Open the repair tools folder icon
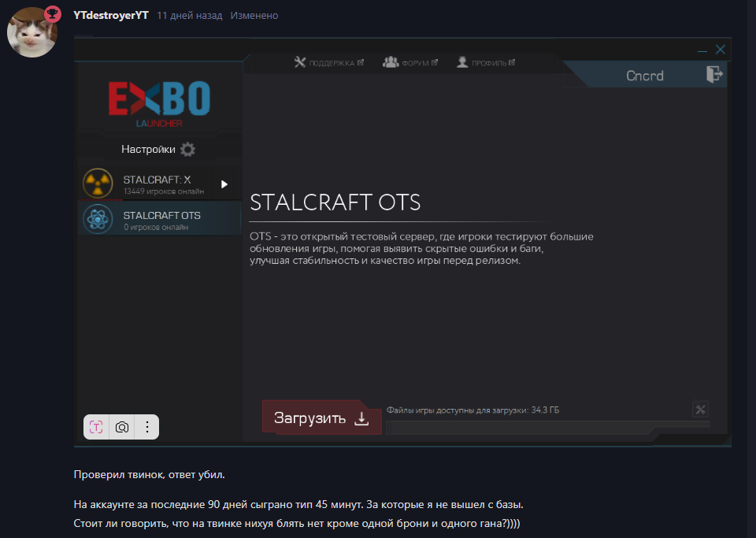Image resolution: width=756 pixels, height=538 pixels. coord(700,409)
